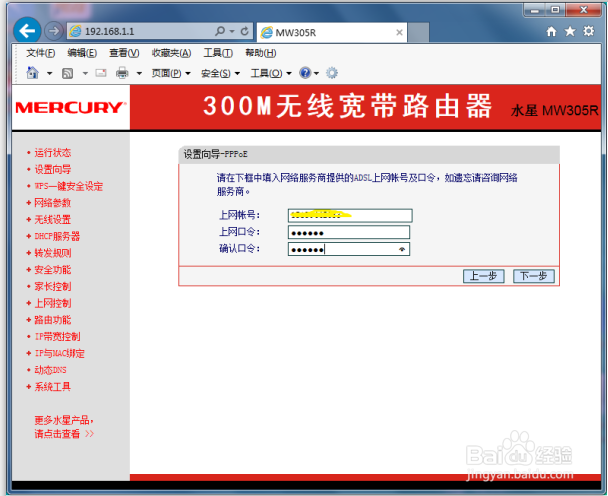Viewport: 608px width, 496px height.
Task: Expand DHCP服务器 sidebar section
Action: [x=57, y=236]
